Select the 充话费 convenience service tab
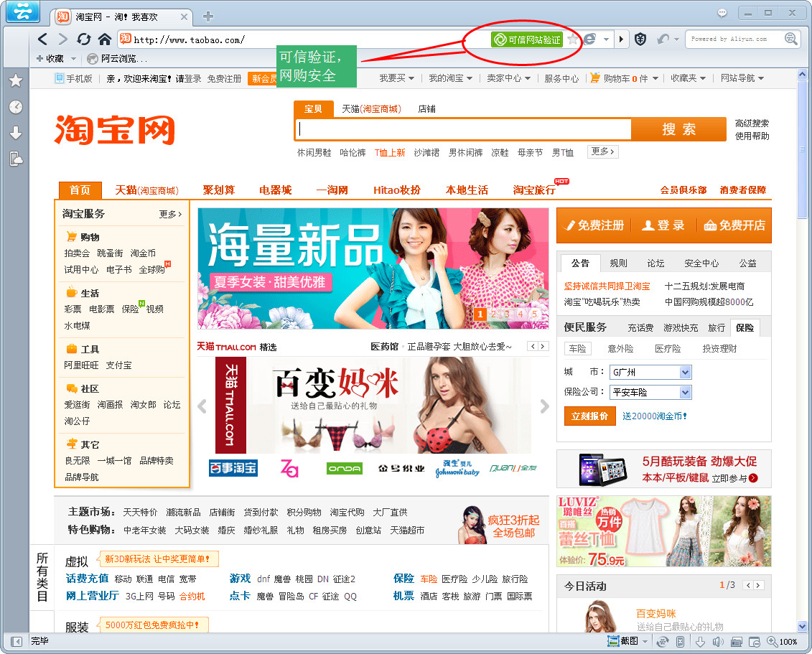The width and height of the screenshot is (812, 654). tap(640, 328)
